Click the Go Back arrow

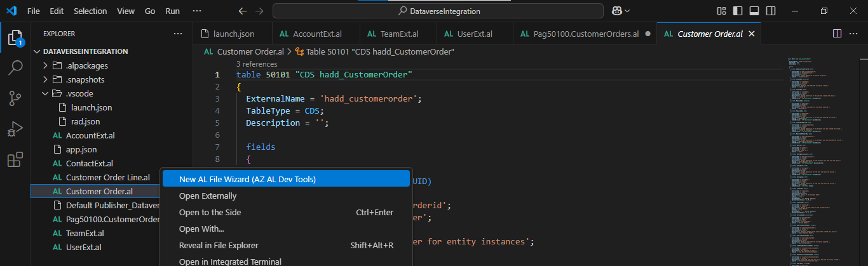pos(242,11)
